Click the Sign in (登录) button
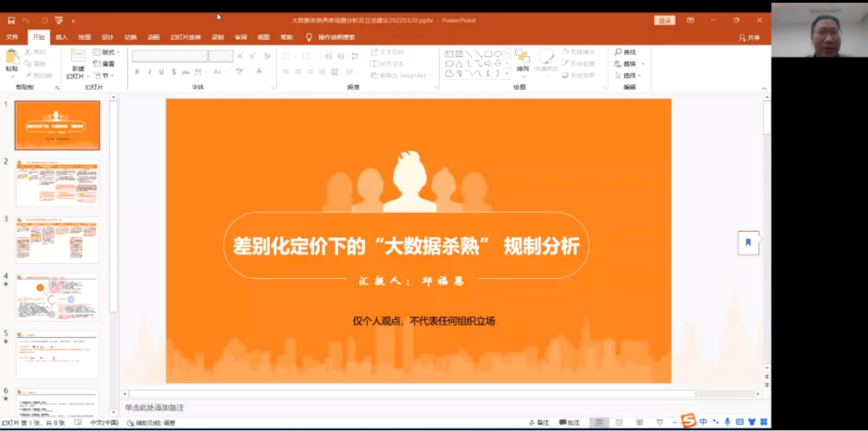868x431 pixels. [665, 20]
